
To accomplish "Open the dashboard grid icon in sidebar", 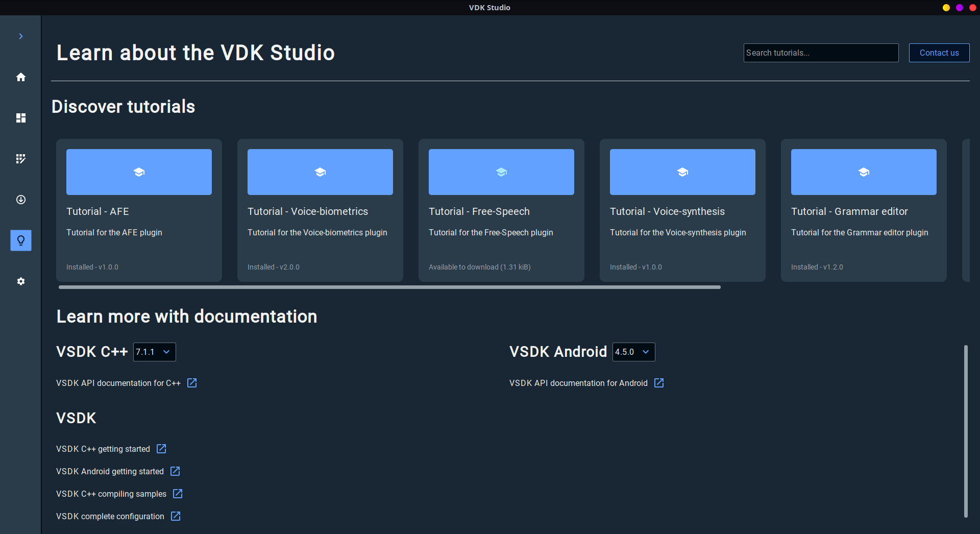I will (21, 118).
